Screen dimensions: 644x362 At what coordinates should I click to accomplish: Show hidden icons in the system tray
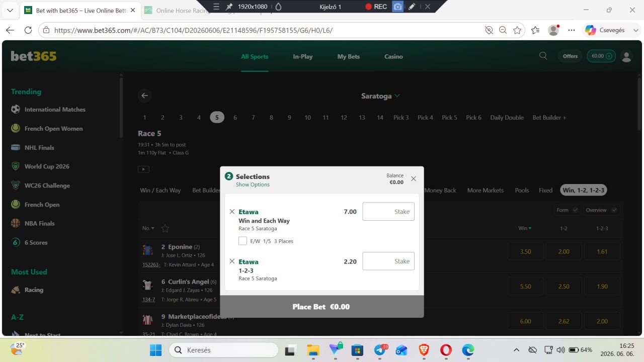click(x=516, y=350)
